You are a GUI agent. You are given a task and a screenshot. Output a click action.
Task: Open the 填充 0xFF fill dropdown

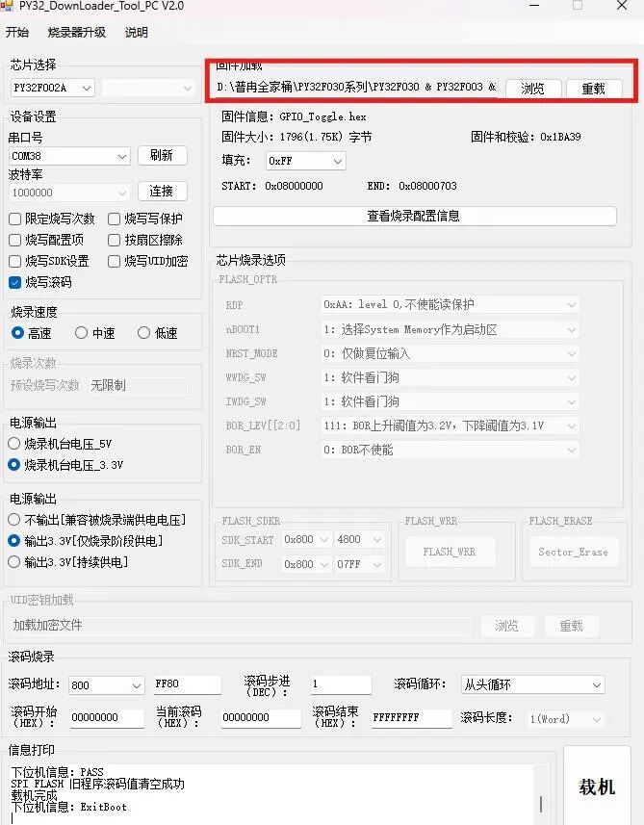(306, 161)
